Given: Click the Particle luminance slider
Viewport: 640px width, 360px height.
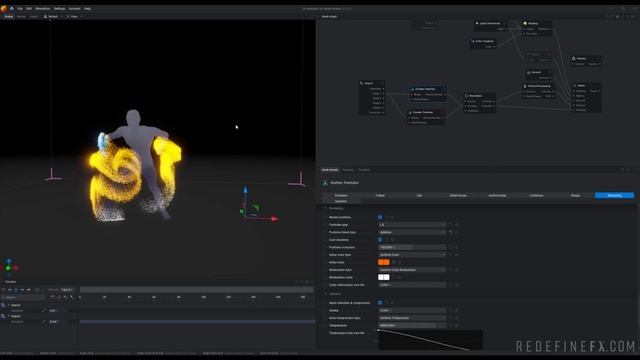Looking at the screenshot, I should pos(412,247).
